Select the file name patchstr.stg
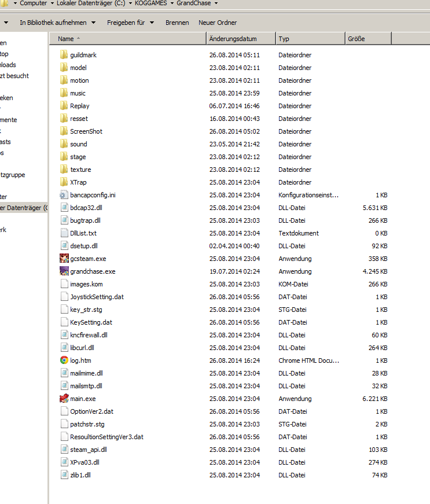This screenshot has width=430, height=504. 87,424
